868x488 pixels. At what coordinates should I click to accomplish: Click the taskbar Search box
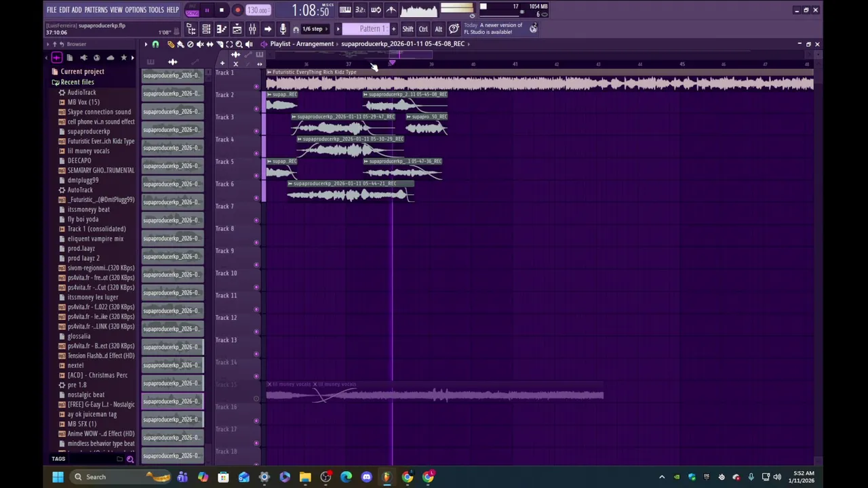pos(121,476)
